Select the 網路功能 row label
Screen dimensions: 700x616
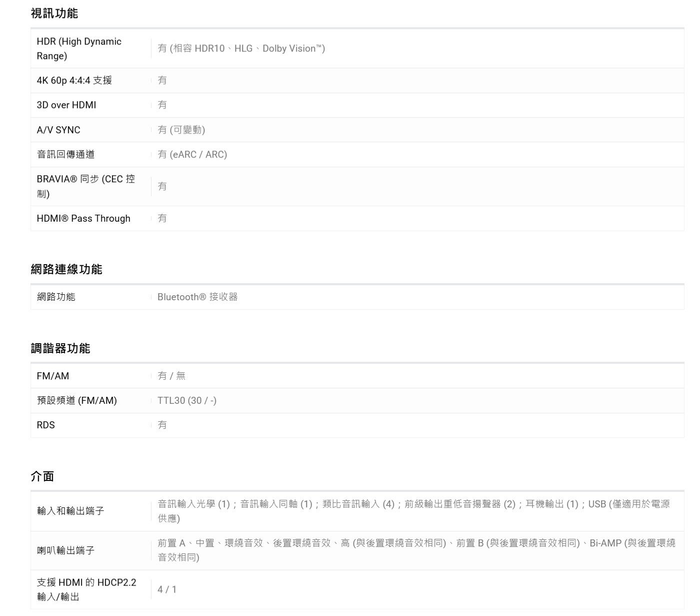coord(56,297)
